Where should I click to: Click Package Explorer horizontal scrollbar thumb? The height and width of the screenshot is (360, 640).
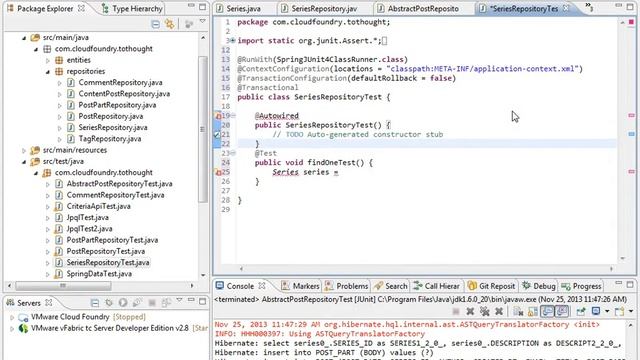[x=63, y=285]
